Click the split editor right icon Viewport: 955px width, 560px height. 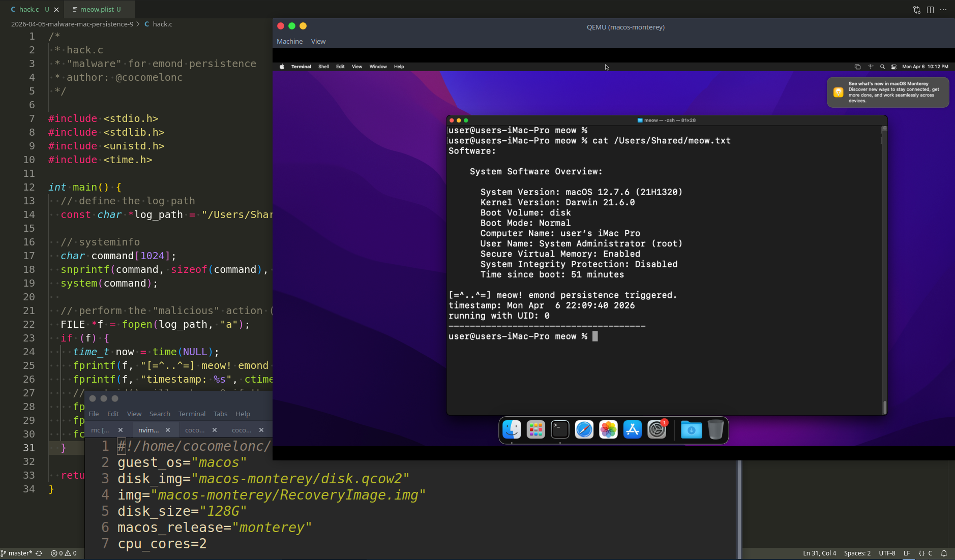click(930, 10)
